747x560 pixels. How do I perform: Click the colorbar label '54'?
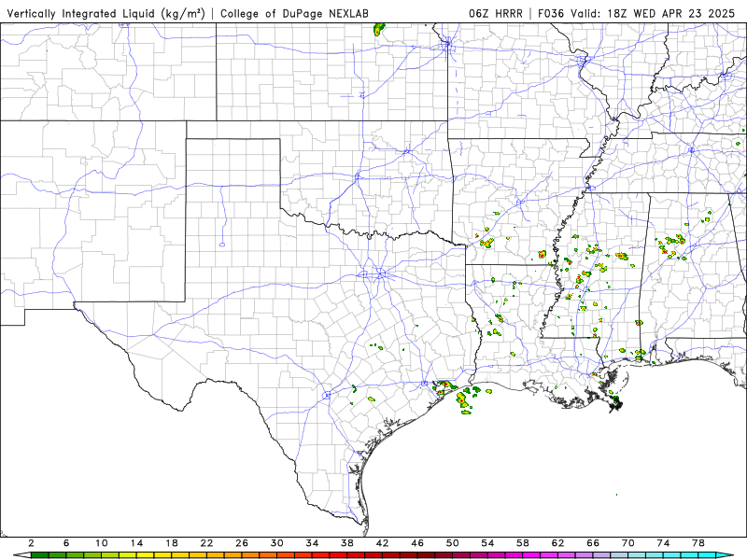[487, 543]
